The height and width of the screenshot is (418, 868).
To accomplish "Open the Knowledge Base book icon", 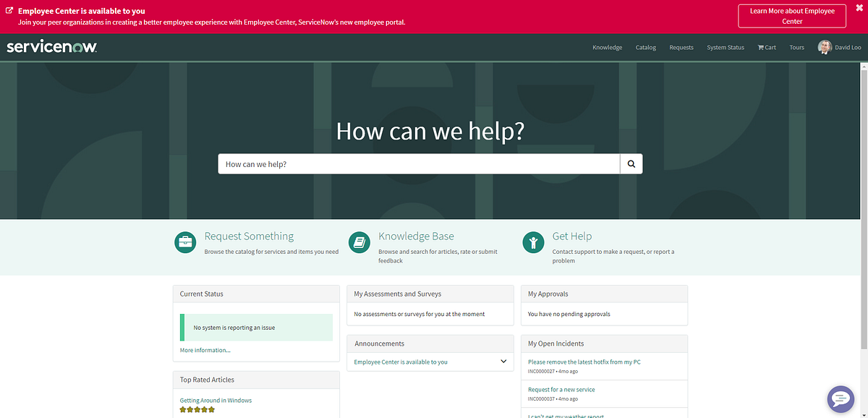I will point(359,242).
